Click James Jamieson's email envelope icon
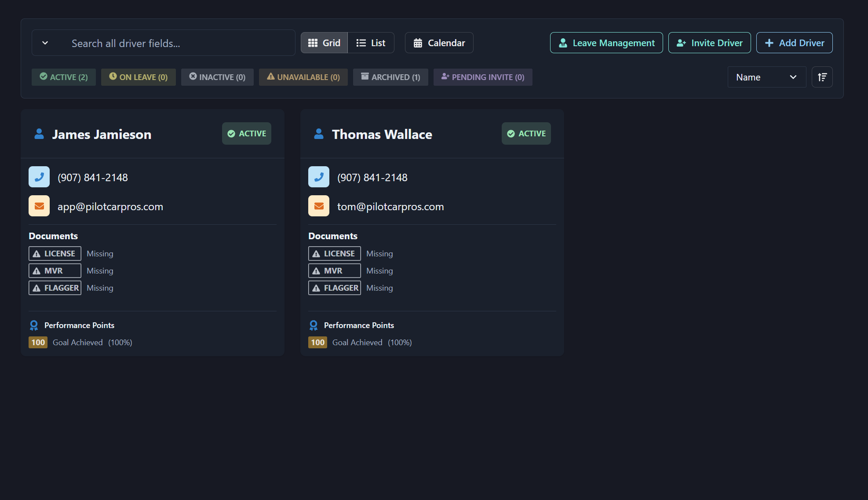Image resolution: width=868 pixels, height=500 pixels. pyautogui.click(x=39, y=206)
